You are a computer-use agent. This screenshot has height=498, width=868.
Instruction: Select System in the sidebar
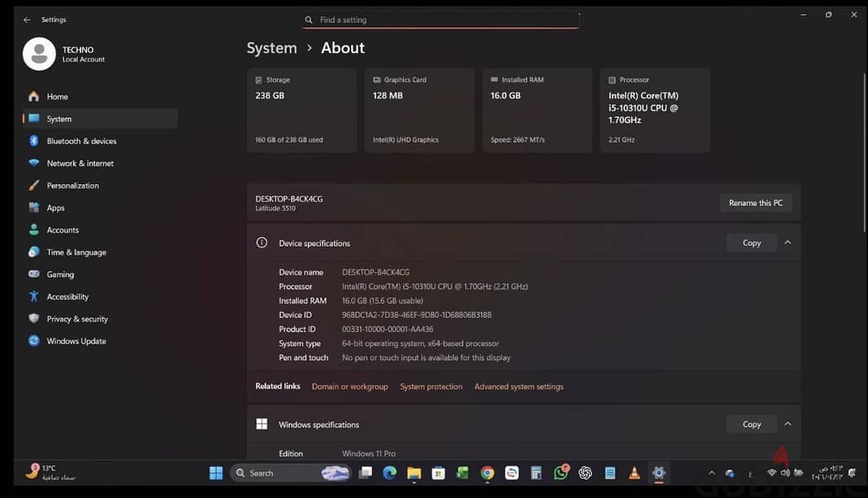click(100, 119)
